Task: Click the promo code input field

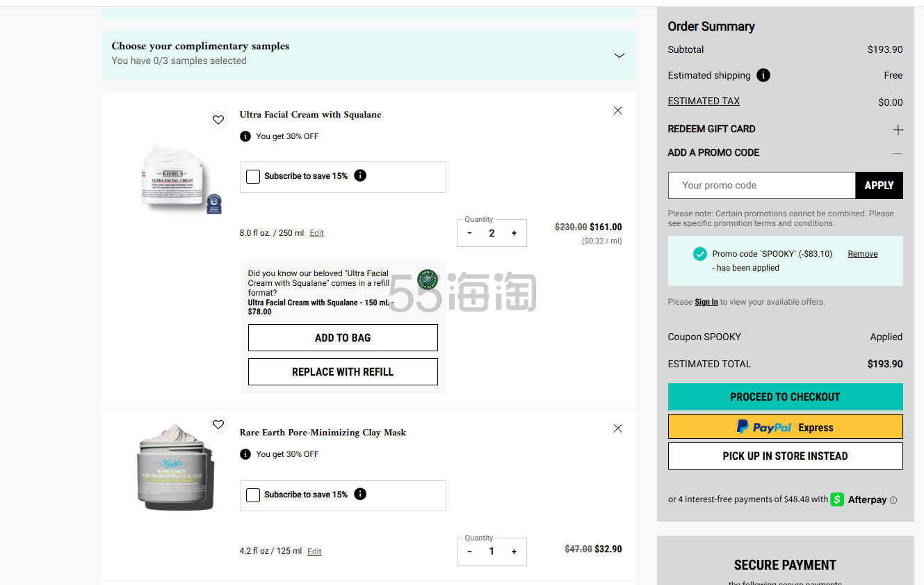Action: 762,185
